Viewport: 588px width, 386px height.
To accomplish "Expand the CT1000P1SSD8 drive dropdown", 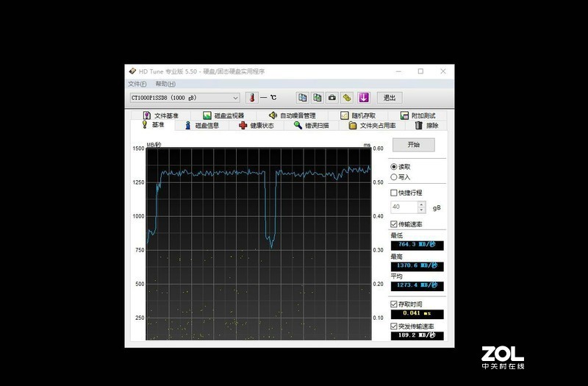I will [x=235, y=98].
